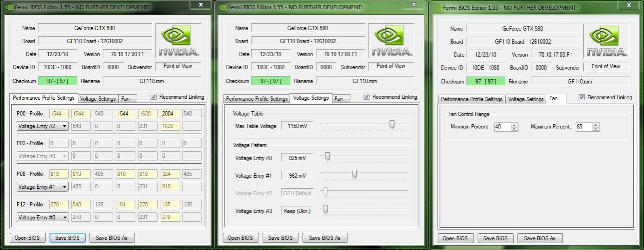Click Save BIOS in the right Fan window

coord(495,238)
